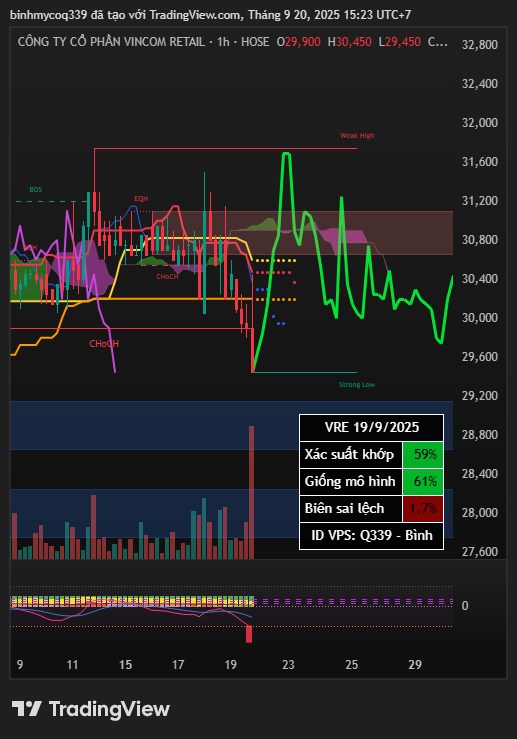
Task: Click the BOS label on chart
Action: point(35,189)
